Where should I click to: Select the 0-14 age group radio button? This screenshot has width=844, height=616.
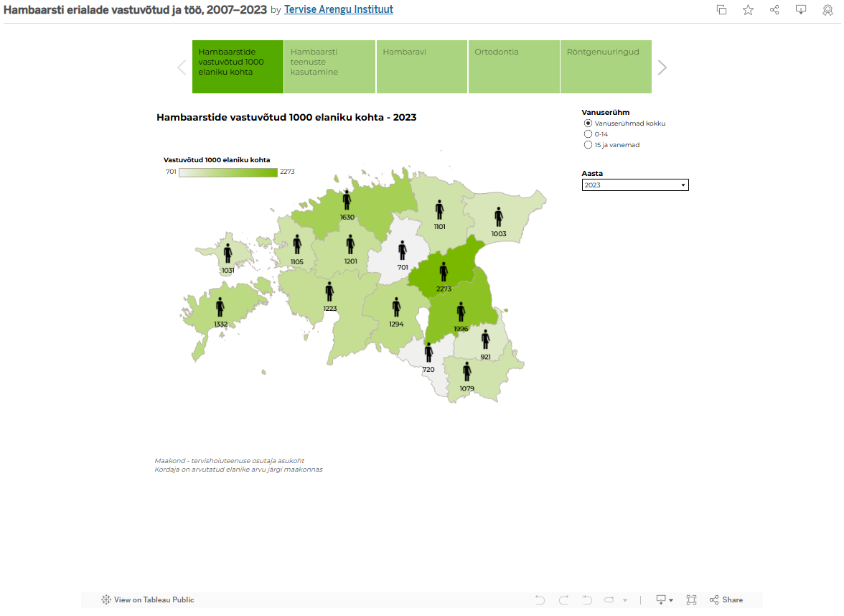tap(589, 134)
